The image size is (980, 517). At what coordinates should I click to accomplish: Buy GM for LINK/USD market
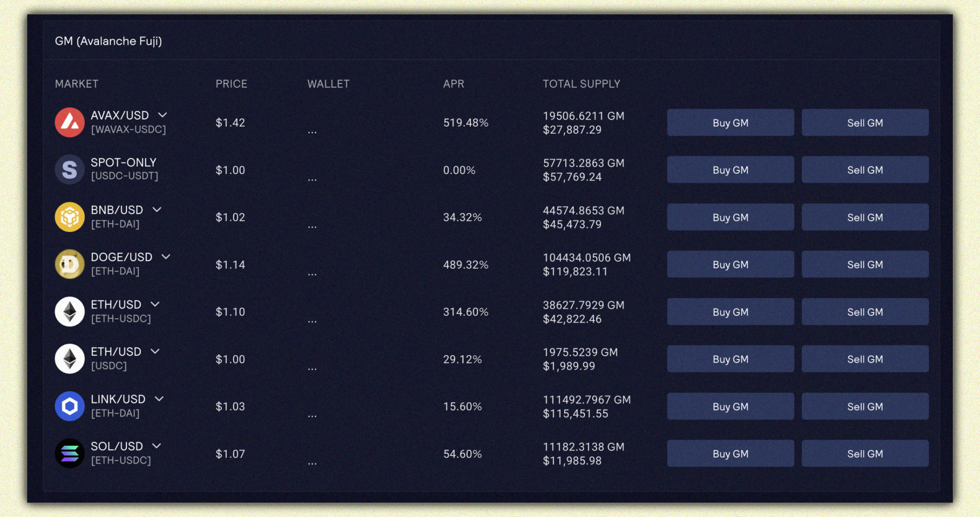(x=731, y=407)
